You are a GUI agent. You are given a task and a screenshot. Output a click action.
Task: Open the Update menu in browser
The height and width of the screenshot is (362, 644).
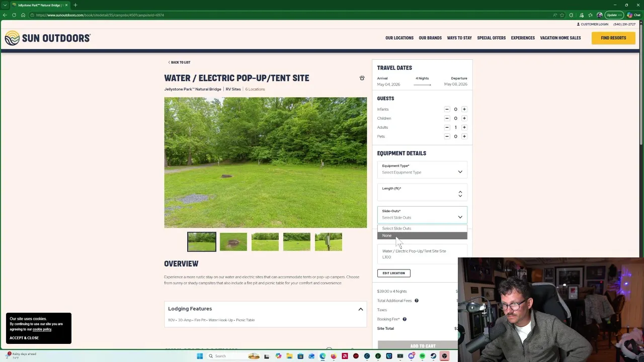pos(614,15)
